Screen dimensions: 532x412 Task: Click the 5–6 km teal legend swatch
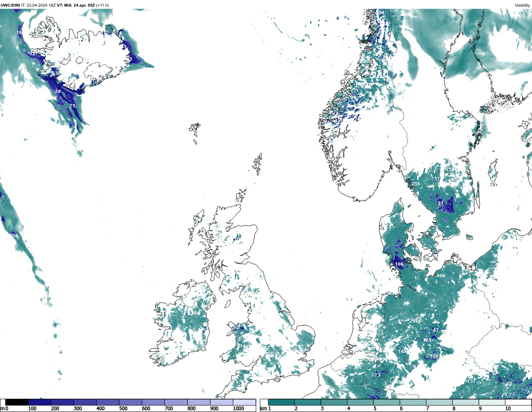click(x=387, y=402)
